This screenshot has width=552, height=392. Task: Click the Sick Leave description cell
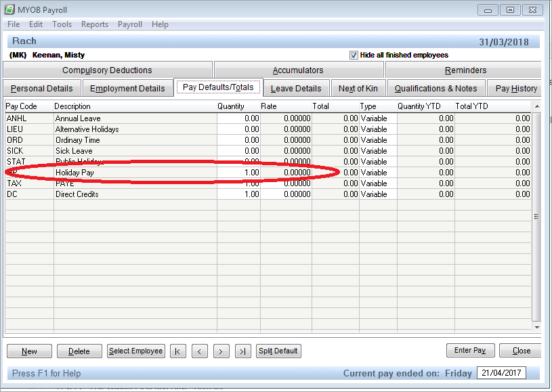coord(135,151)
